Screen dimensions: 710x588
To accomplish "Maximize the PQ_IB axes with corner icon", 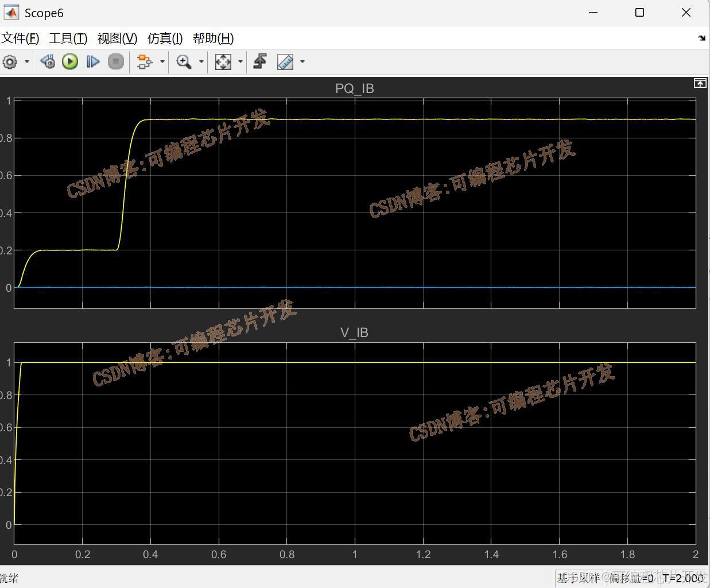I will [700, 83].
